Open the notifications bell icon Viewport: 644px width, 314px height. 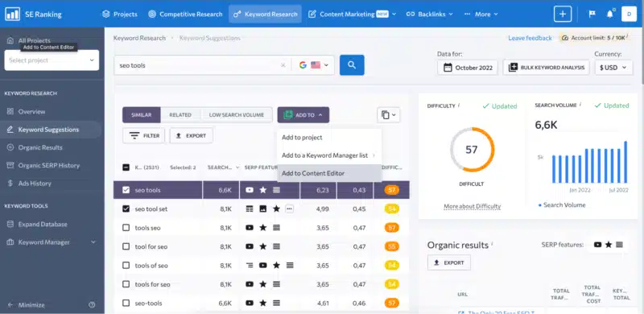click(x=610, y=14)
